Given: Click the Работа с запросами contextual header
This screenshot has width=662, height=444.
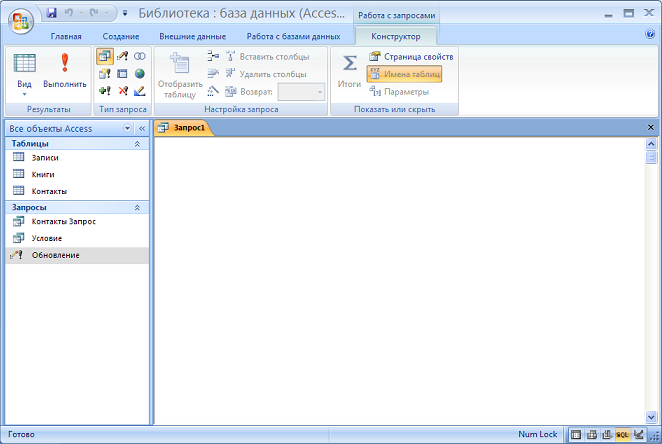Looking at the screenshot, I should click(396, 16).
